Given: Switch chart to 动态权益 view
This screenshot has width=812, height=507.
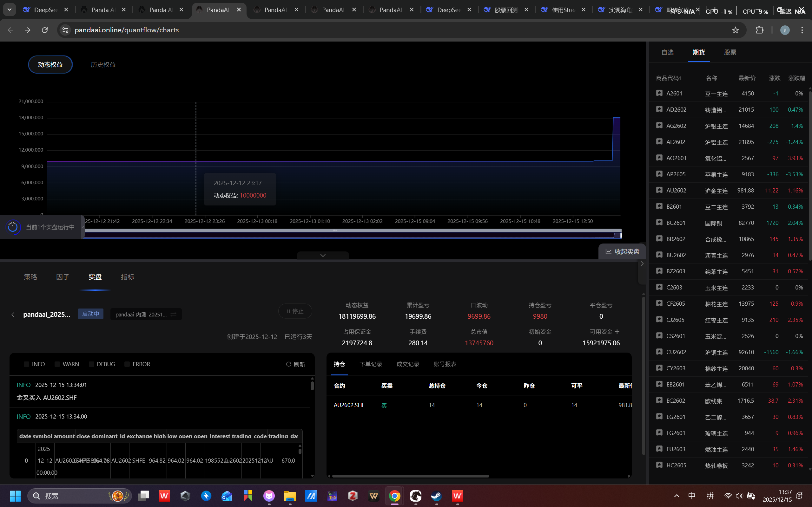Looking at the screenshot, I should coord(50,64).
